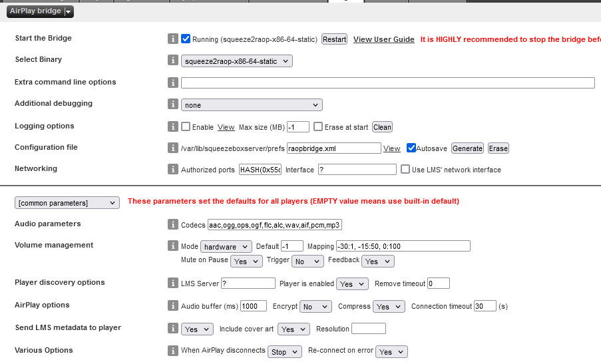The height and width of the screenshot is (364, 601).
Task: Click info icon for Extra command line options
Action: click(x=173, y=83)
